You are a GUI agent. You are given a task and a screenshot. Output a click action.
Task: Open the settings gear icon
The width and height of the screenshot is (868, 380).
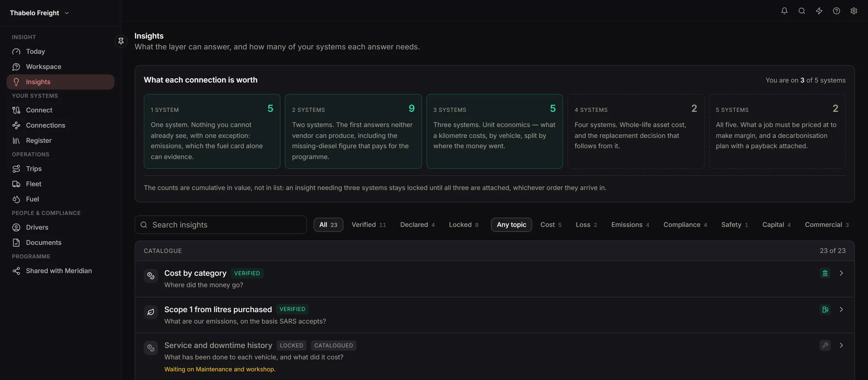coord(854,11)
